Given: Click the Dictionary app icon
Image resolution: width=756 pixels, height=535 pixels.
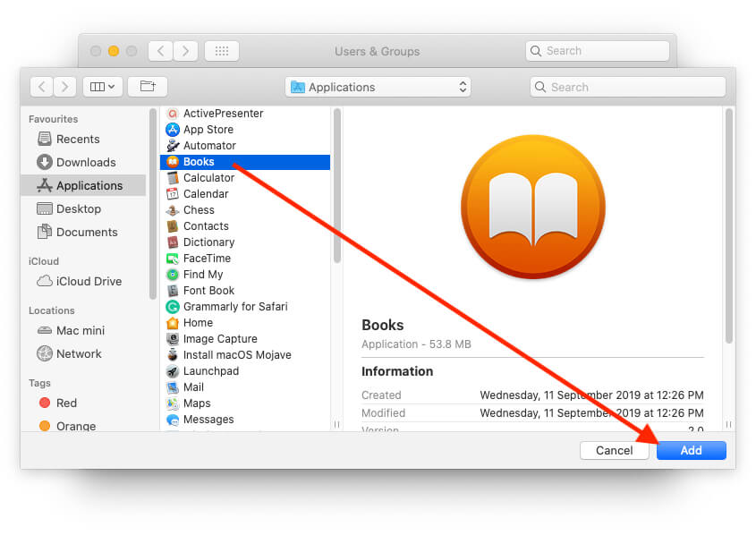Looking at the screenshot, I should pos(173,242).
